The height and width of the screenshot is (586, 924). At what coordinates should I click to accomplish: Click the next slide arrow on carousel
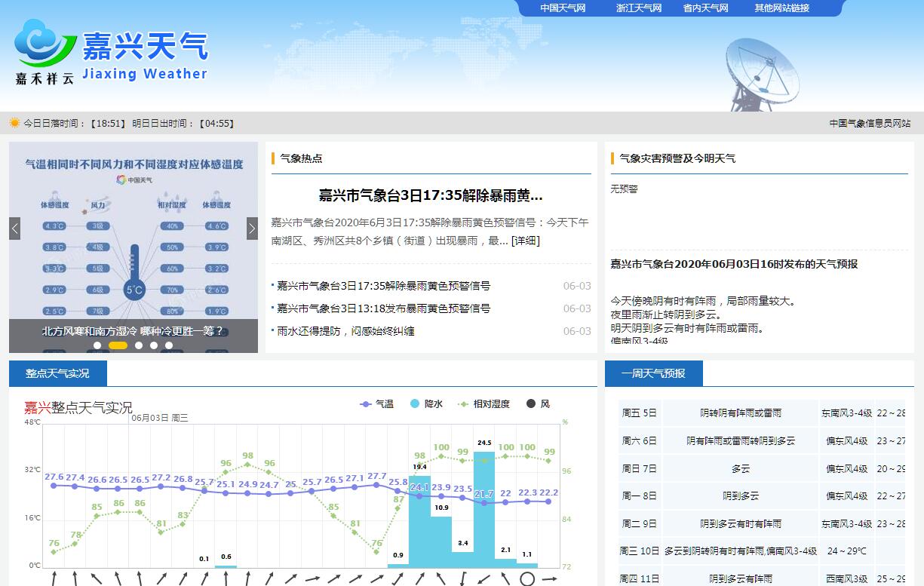point(252,229)
